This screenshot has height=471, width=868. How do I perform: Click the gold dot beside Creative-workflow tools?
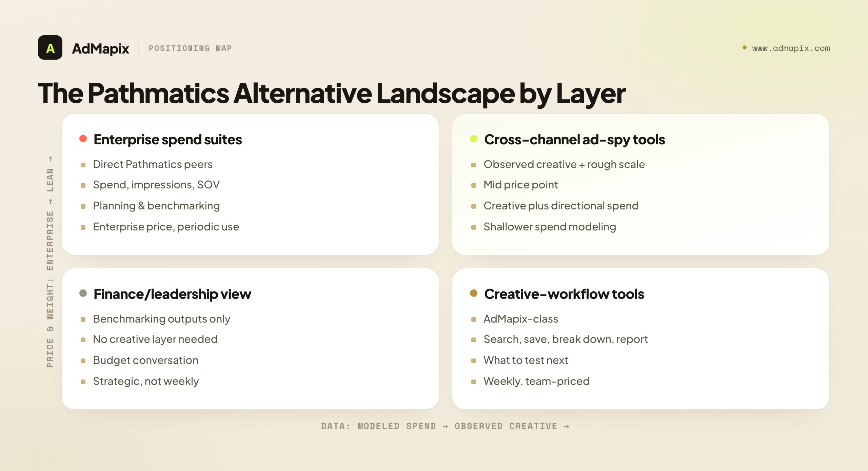[x=474, y=293]
